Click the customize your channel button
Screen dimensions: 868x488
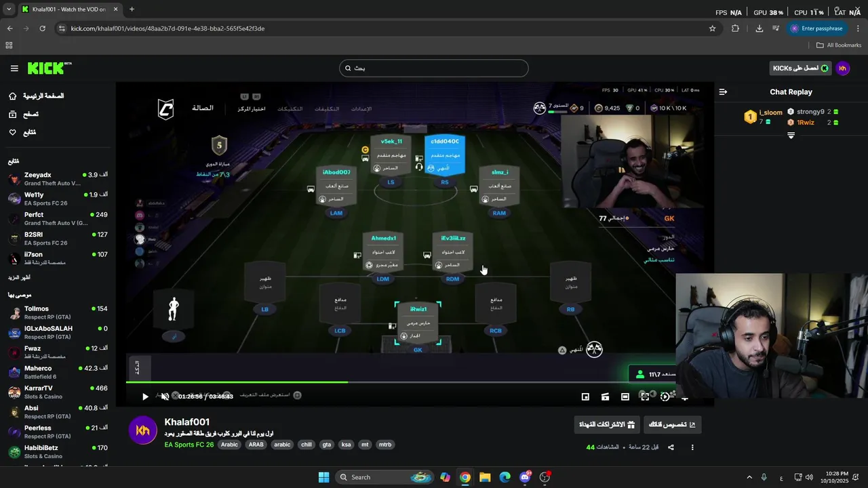click(x=672, y=425)
